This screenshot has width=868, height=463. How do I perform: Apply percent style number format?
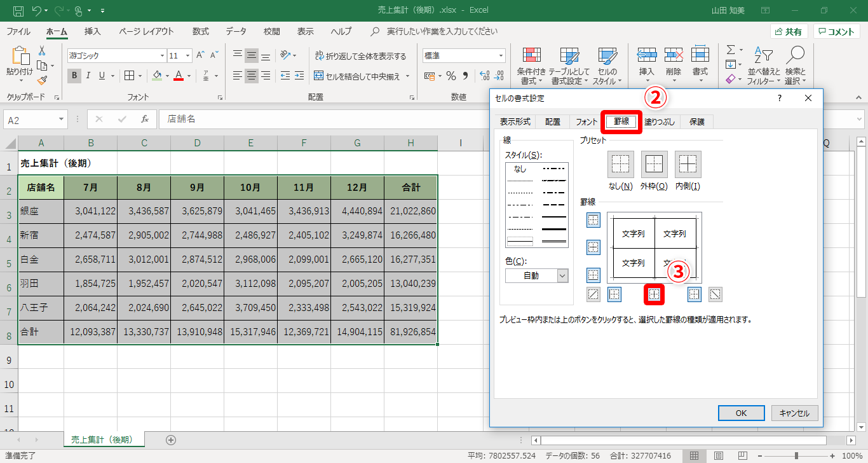[451, 76]
